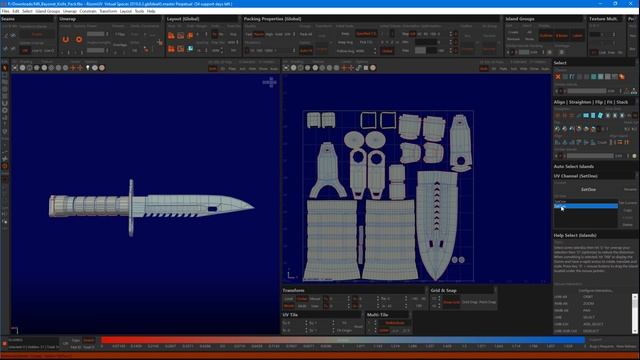Toggle orange Move option in Transform panel

click(x=289, y=306)
